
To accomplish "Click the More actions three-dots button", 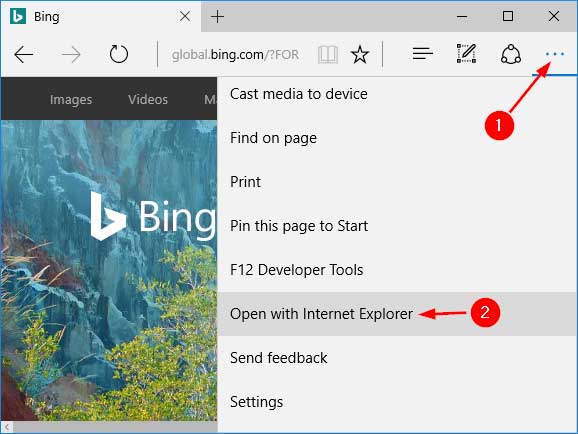I will tap(555, 54).
